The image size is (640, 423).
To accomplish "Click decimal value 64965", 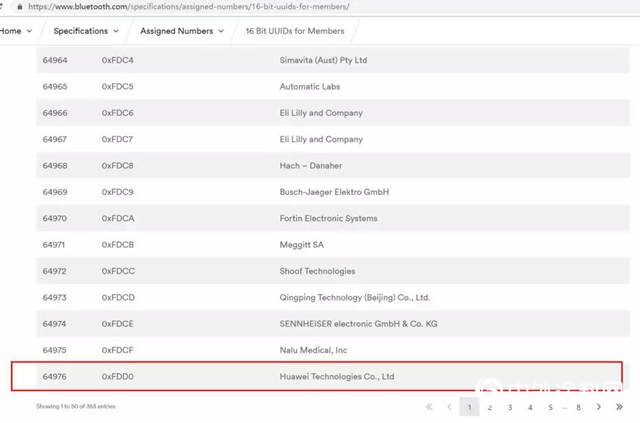I will click(55, 87).
